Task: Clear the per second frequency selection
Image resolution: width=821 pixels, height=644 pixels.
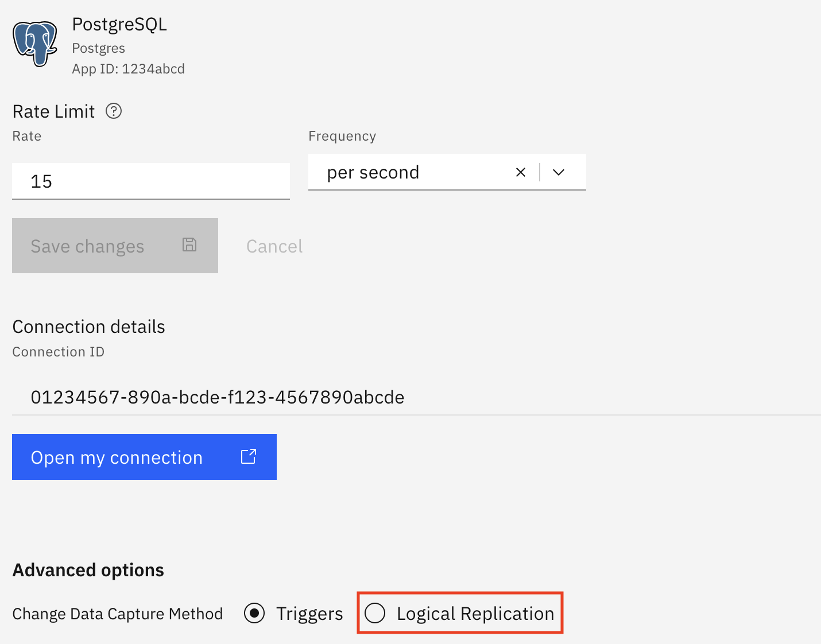Action: [x=521, y=172]
